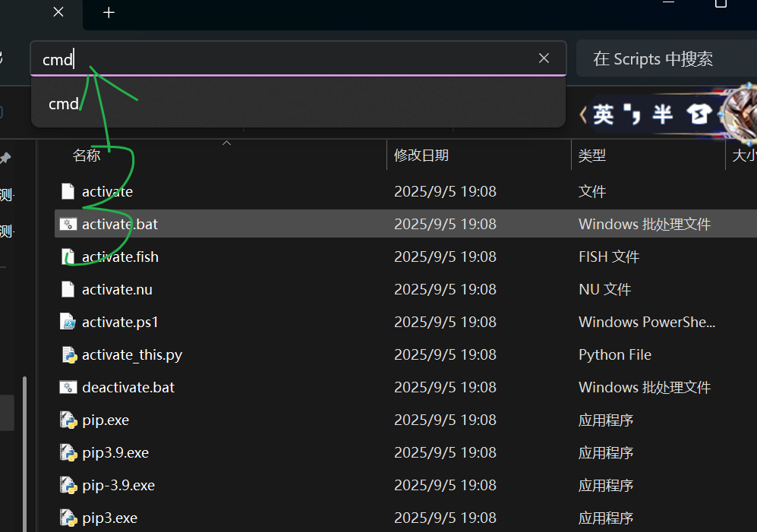757x532 pixels.
Task: Select the pip-3.9.exe file name
Action: [118, 485]
